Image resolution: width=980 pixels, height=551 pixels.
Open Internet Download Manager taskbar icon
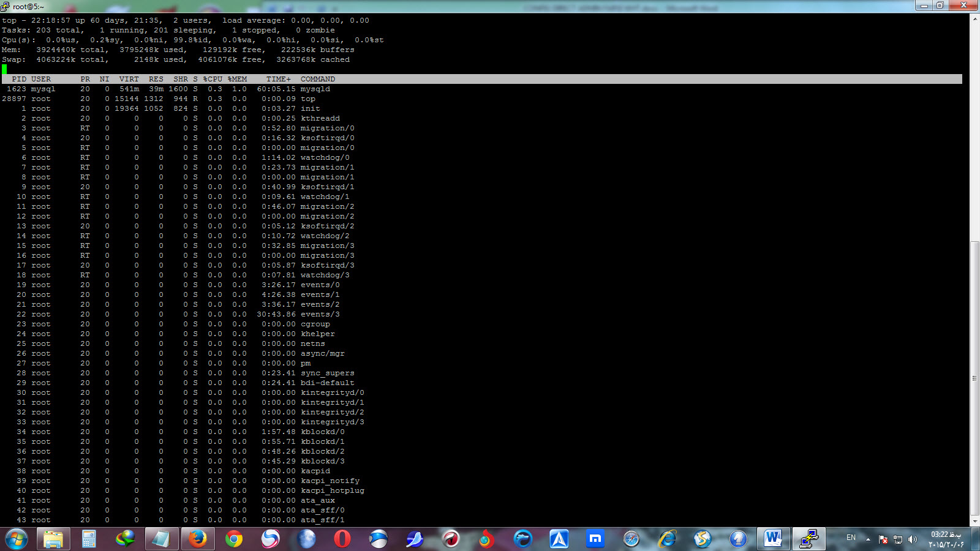tap(125, 539)
